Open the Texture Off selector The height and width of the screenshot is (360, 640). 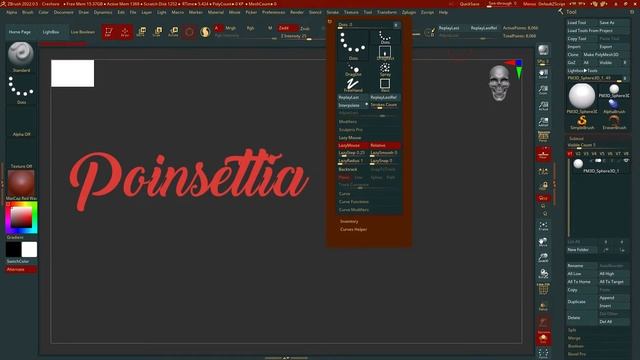click(21, 153)
